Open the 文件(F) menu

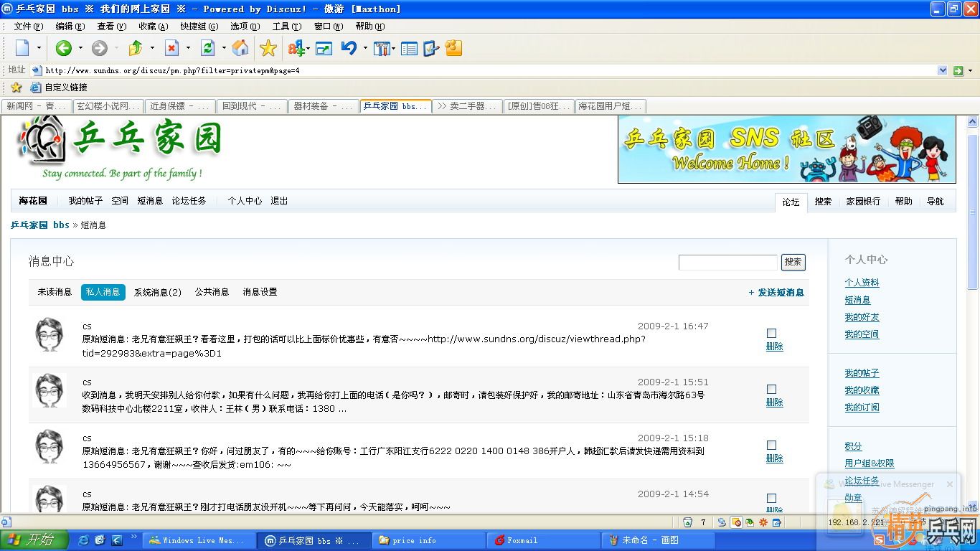(29, 27)
